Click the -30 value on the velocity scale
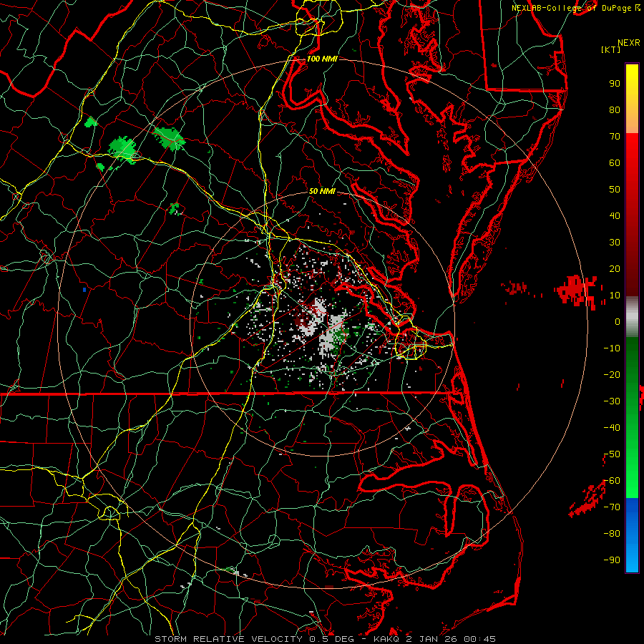This screenshot has height=644, width=644. [x=612, y=401]
